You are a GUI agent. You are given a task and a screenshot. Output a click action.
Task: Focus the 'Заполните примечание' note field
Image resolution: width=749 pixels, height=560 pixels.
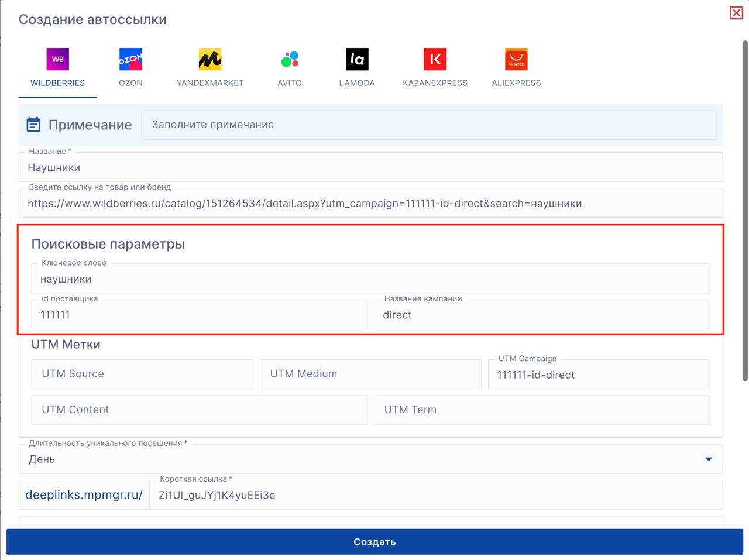[x=428, y=125]
